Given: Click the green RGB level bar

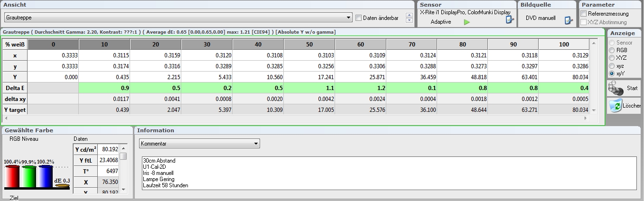Looking at the screenshot, I should click(x=28, y=176).
